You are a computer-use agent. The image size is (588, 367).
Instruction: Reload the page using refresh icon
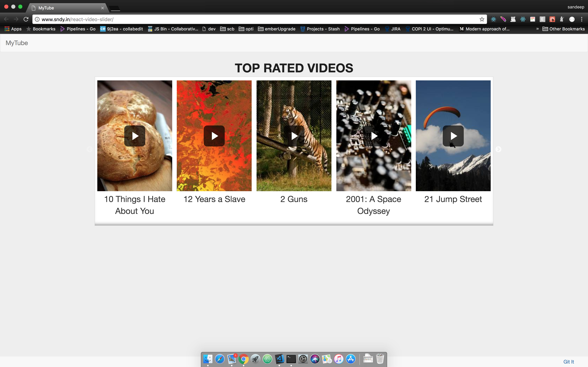26,19
